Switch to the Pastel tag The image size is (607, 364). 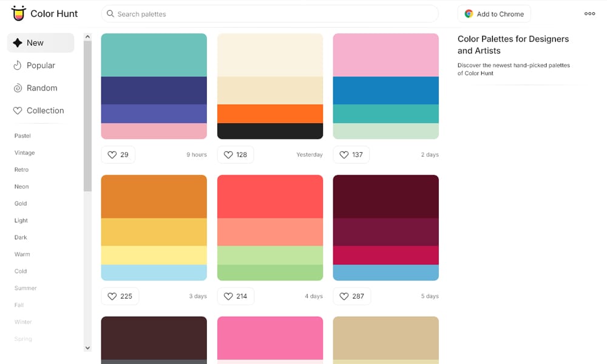[x=22, y=135]
